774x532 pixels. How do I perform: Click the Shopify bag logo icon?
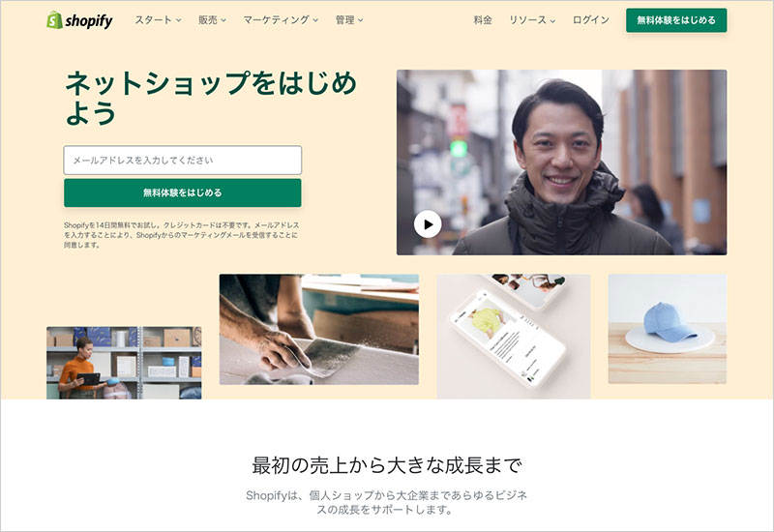(54, 20)
